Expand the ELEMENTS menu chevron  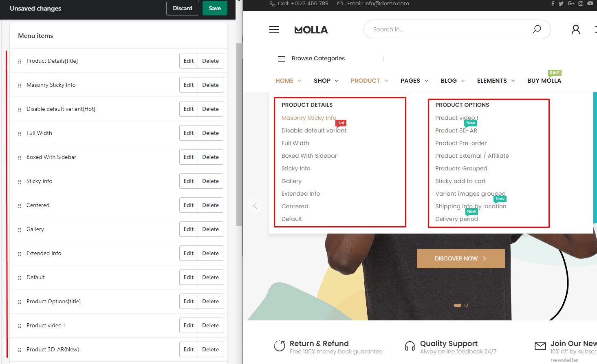coord(513,81)
